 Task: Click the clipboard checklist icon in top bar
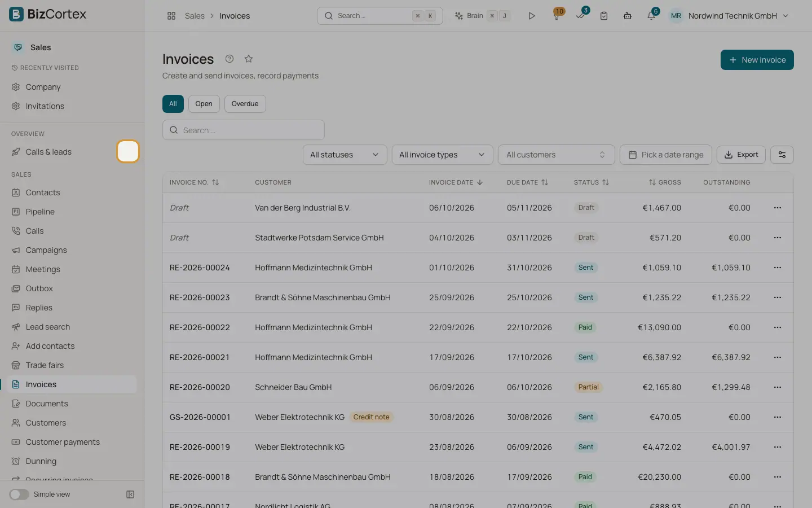(604, 16)
